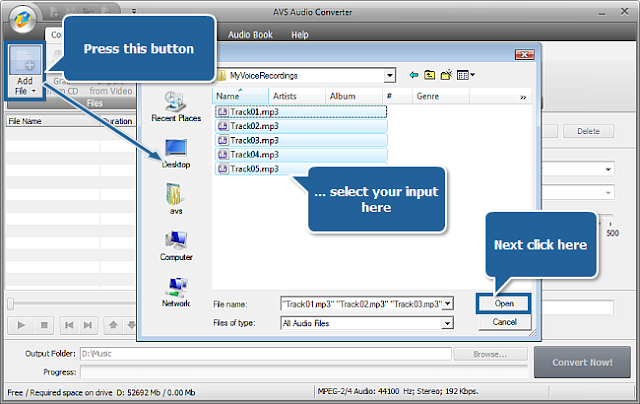Open the Audio Book tab
Image resolution: width=640 pixels, height=404 pixels.
[250, 35]
